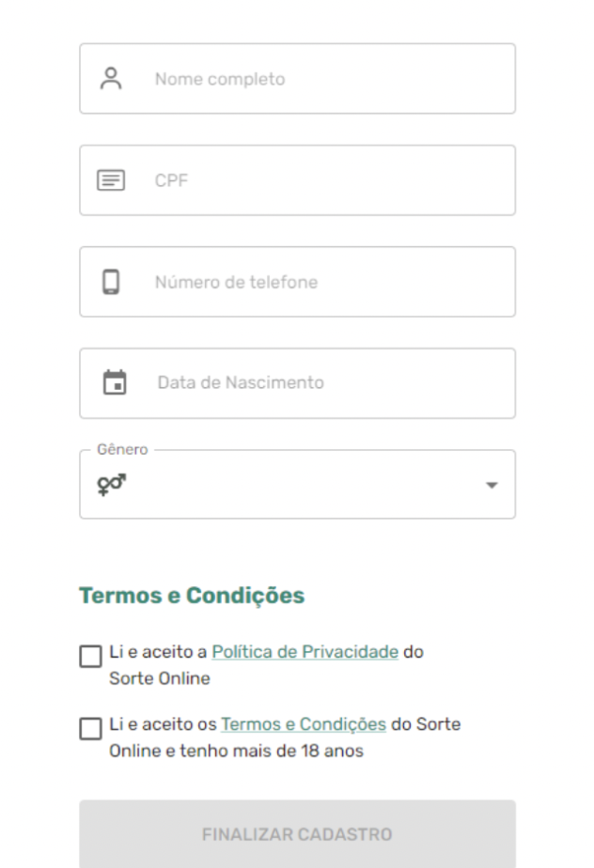Click the calendar icon for birth date
This screenshot has width=594, height=868.
pos(115,382)
